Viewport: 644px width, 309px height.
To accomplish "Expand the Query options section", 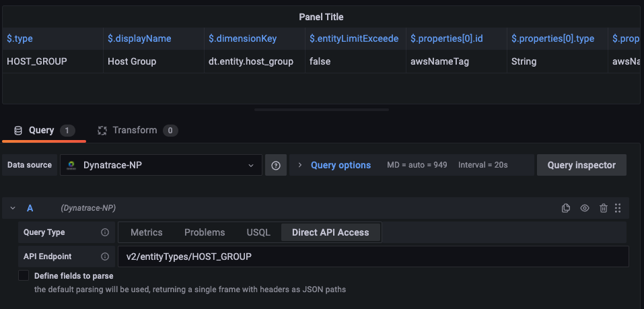I will 341,165.
